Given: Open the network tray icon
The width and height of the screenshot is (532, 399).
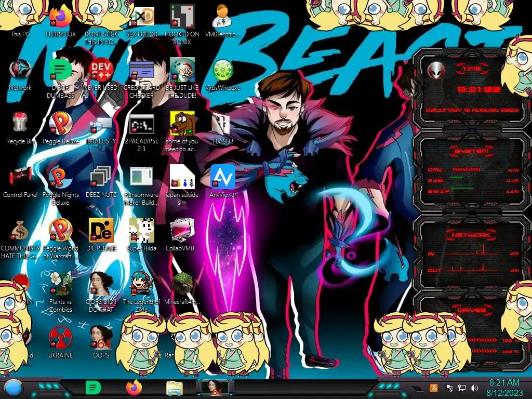Looking at the screenshot, I should pyautogui.click(x=461, y=388).
